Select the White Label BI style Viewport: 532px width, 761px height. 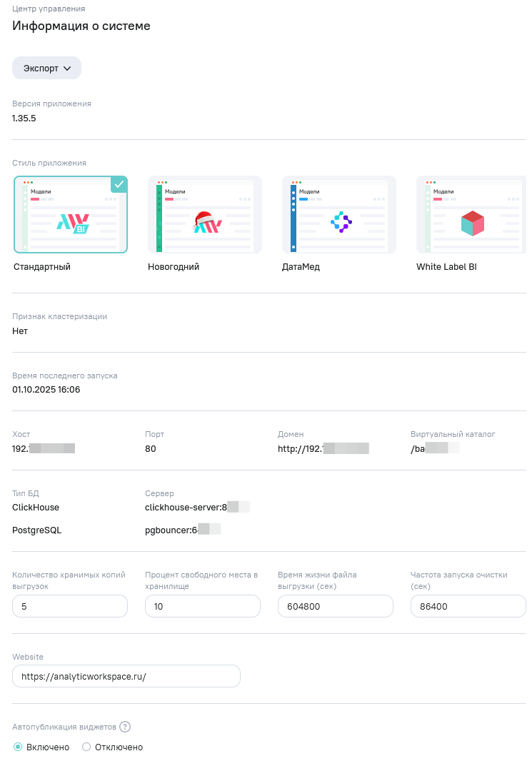point(471,214)
